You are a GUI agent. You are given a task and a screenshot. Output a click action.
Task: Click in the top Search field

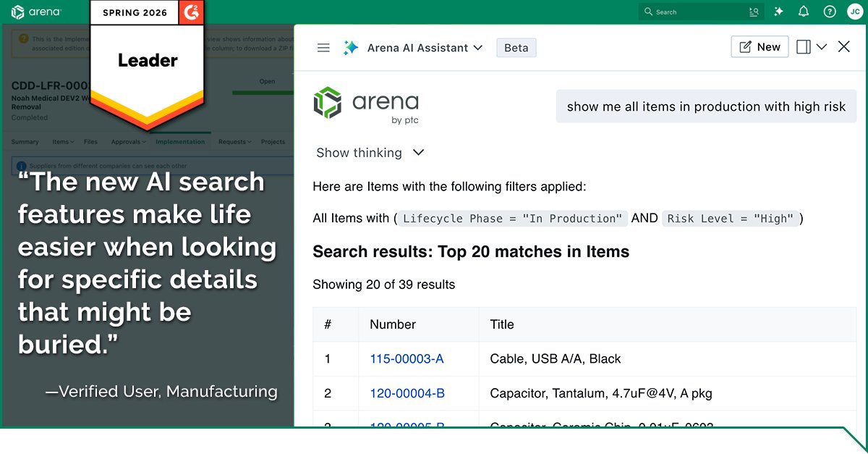(702, 12)
